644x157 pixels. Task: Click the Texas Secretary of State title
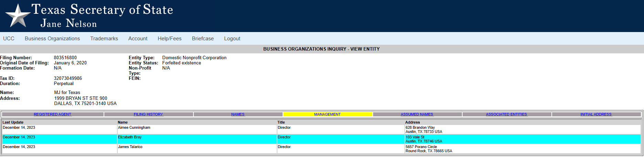[x=102, y=10]
